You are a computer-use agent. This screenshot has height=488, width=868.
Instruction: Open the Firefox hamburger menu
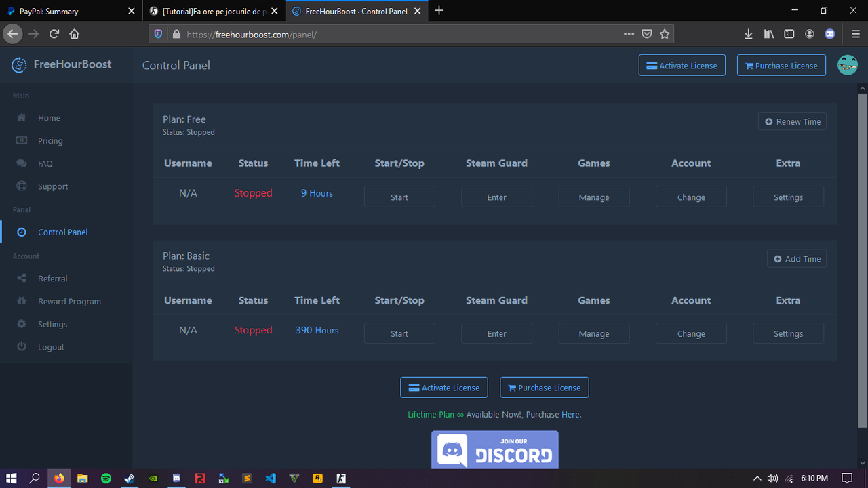tap(856, 34)
